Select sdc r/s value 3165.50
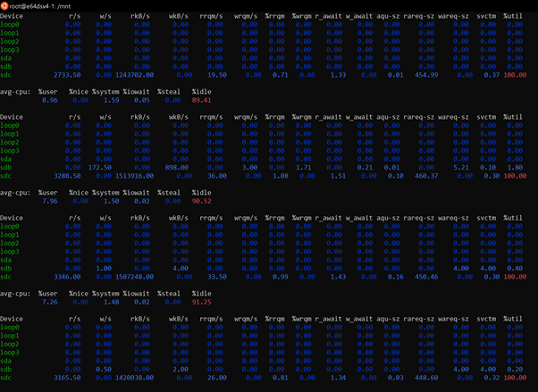538x392 pixels. [67, 378]
